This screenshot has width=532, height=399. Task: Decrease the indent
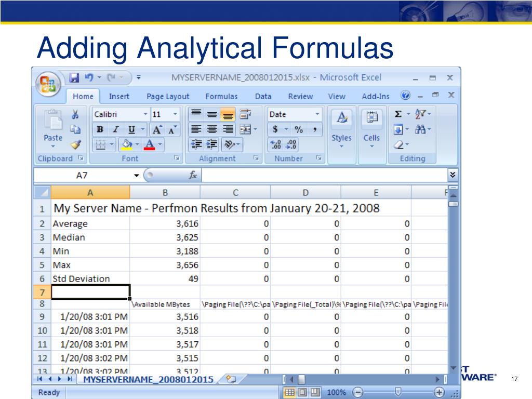[196, 145]
